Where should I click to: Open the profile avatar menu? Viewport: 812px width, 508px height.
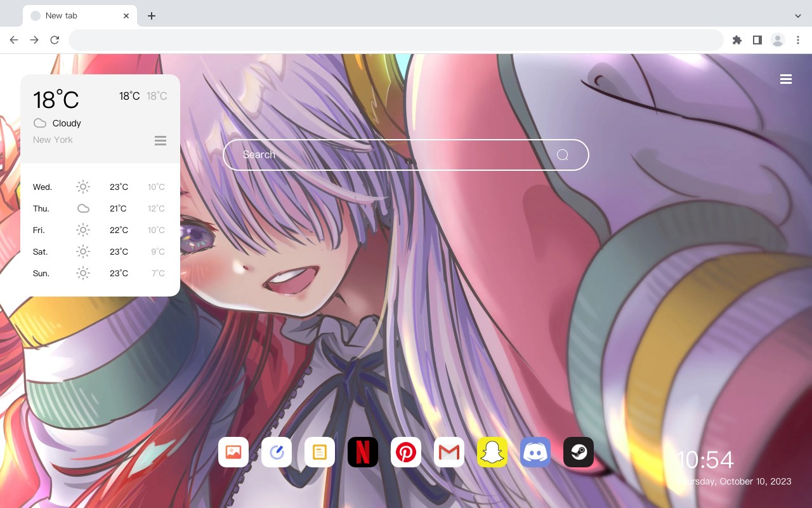[x=778, y=40]
